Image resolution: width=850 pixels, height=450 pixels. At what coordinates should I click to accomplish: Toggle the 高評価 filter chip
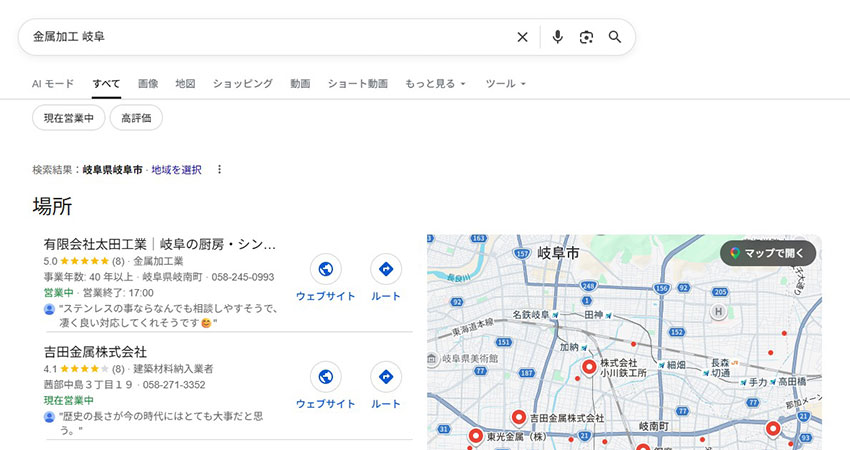click(x=136, y=118)
